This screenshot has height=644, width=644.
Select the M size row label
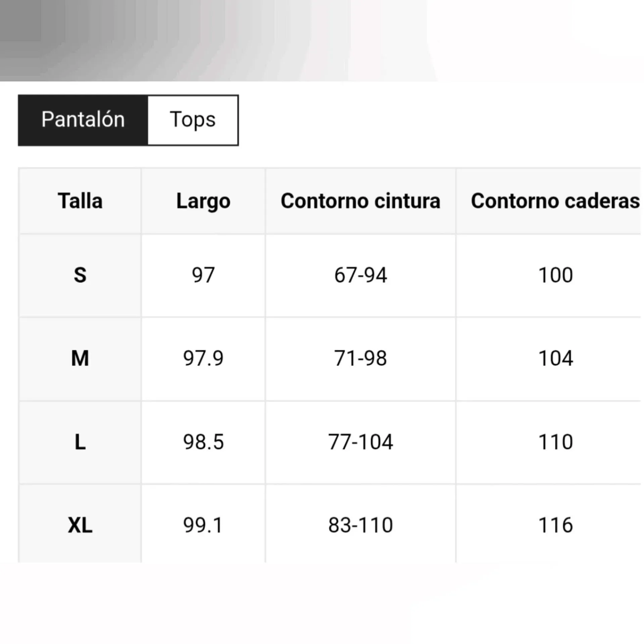[x=80, y=358]
